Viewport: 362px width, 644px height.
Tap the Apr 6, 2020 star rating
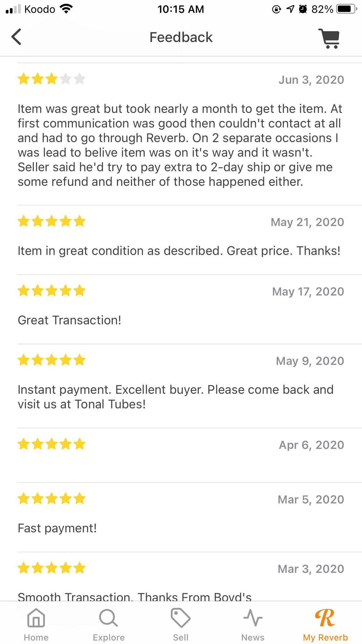click(51, 444)
